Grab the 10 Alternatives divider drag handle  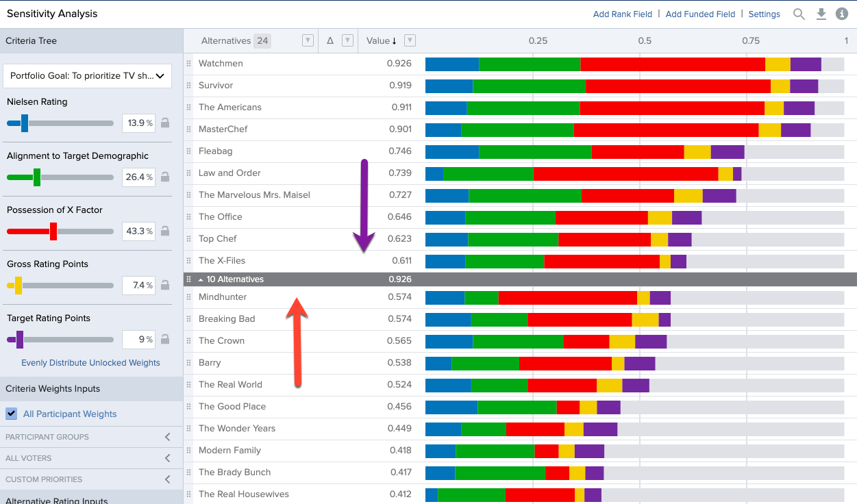(x=188, y=279)
